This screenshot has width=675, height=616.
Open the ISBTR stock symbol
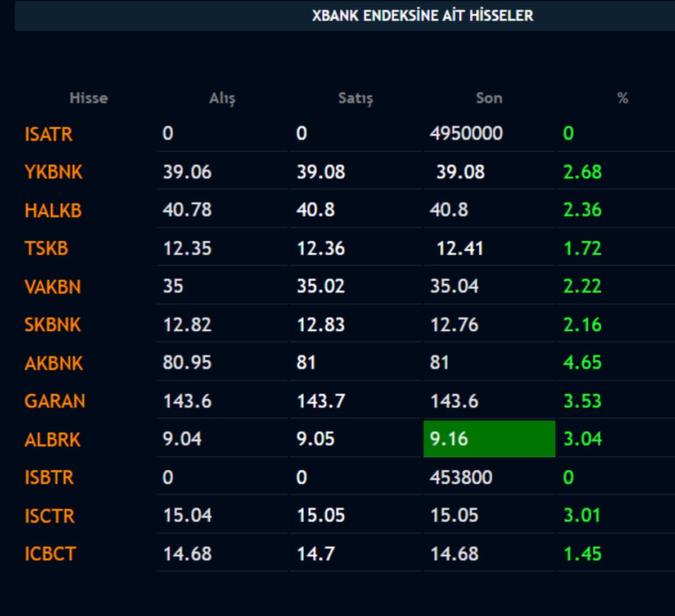[x=49, y=478]
